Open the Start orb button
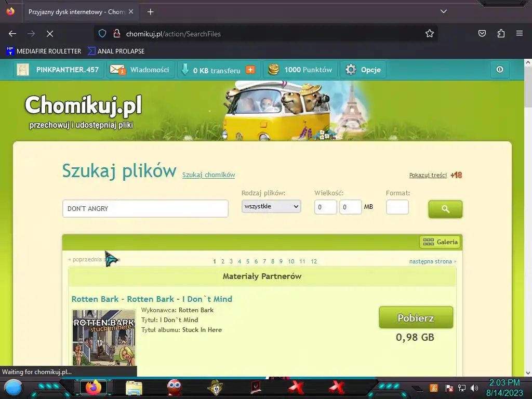Viewport: 532px width, 399px height. (14, 388)
